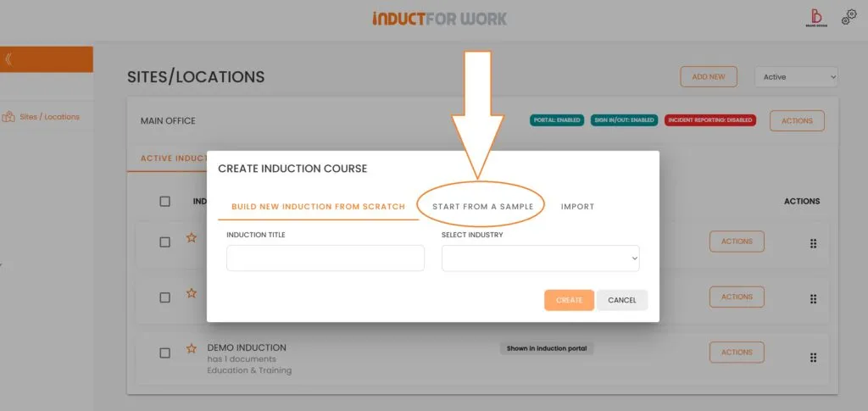Click the Shown in induction portal label

(x=547, y=349)
